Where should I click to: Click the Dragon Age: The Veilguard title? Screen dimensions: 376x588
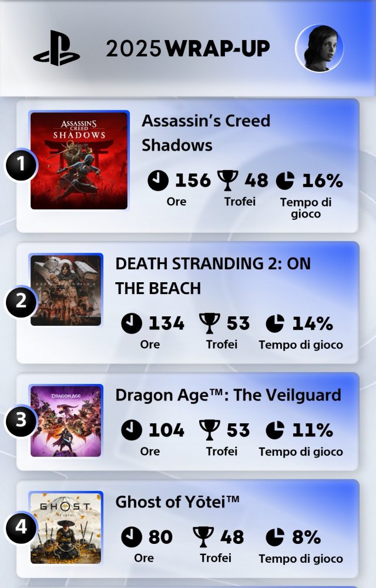coord(228,395)
